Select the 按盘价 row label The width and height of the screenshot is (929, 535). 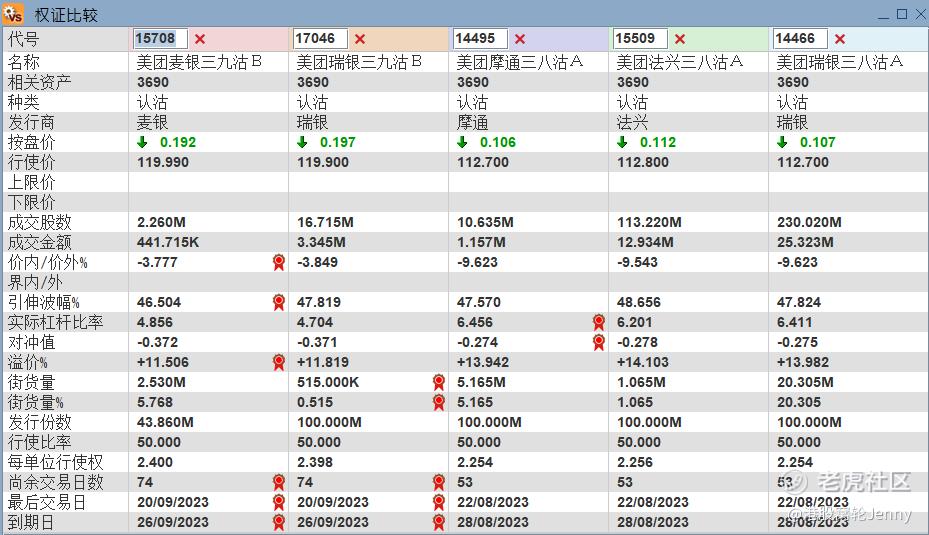click(x=31, y=142)
